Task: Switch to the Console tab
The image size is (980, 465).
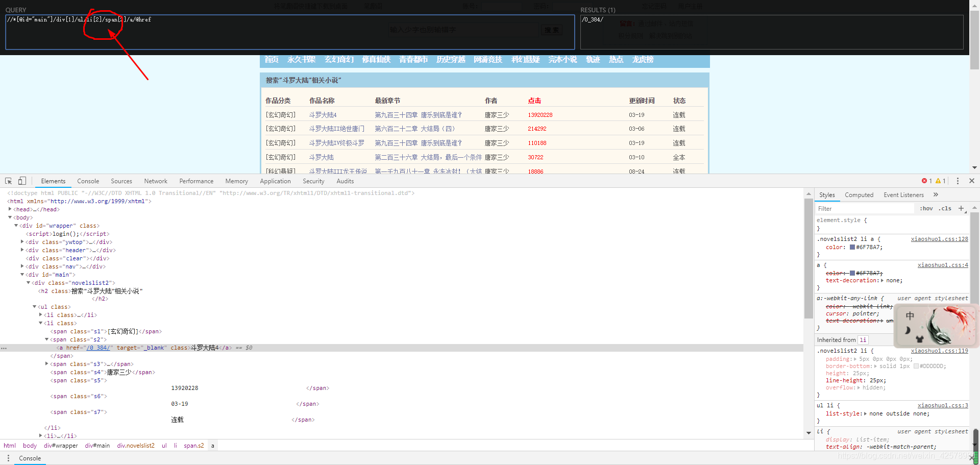Action: click(x=88, y=181)
